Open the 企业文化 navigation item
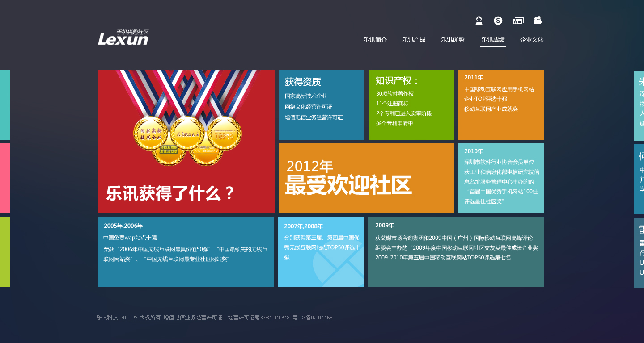 pyautogui.click(x=532, y=39)
